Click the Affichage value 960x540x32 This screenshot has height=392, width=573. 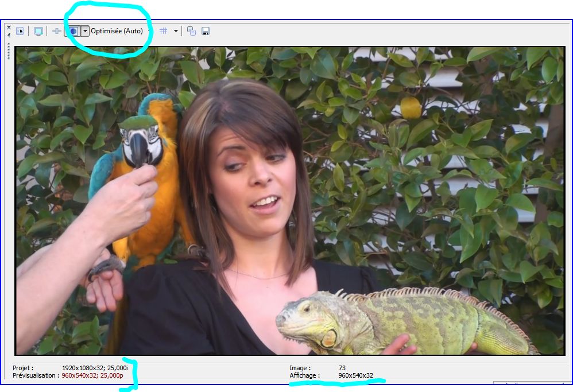point(355,375)
